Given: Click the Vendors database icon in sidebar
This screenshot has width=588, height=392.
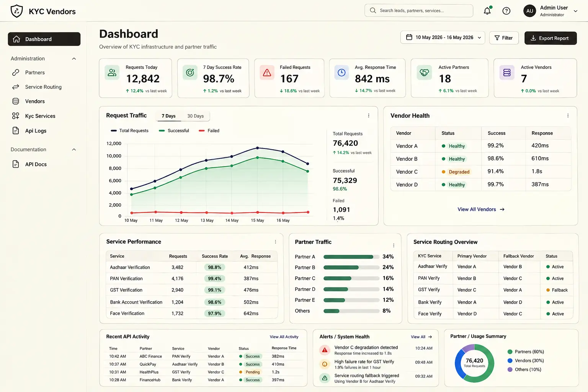Looking at the screenshot, I should pyautogui.click(x=16, y=101).
